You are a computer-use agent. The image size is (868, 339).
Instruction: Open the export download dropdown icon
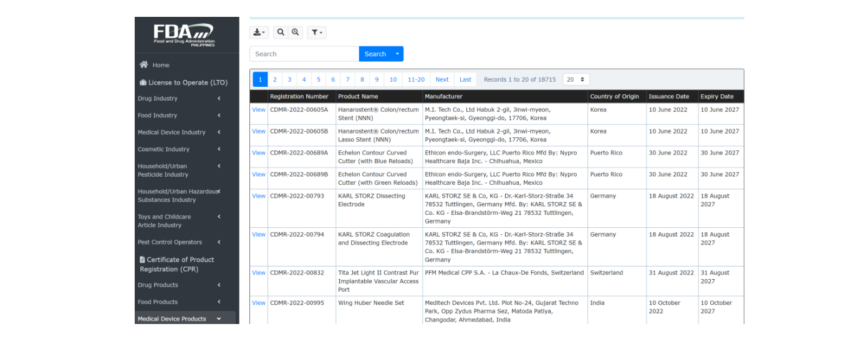click(x=259, y=32)
